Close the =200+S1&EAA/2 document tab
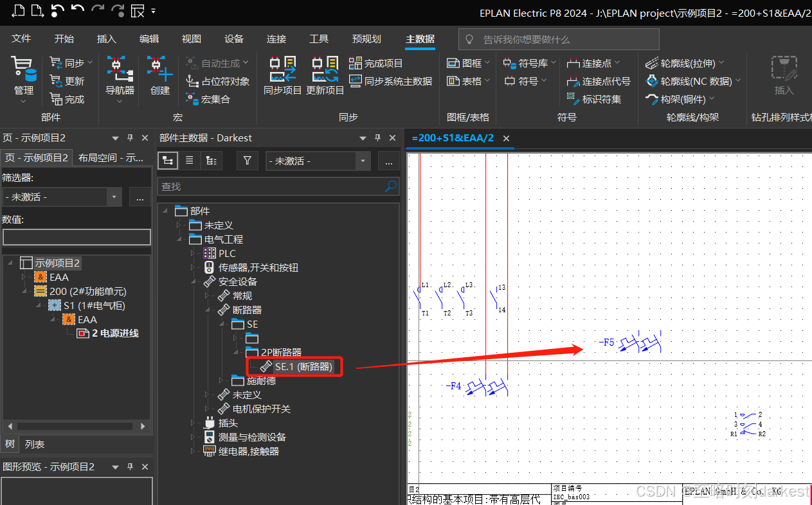The height and width of the screenshot is (505, 812). coord(506,139)
